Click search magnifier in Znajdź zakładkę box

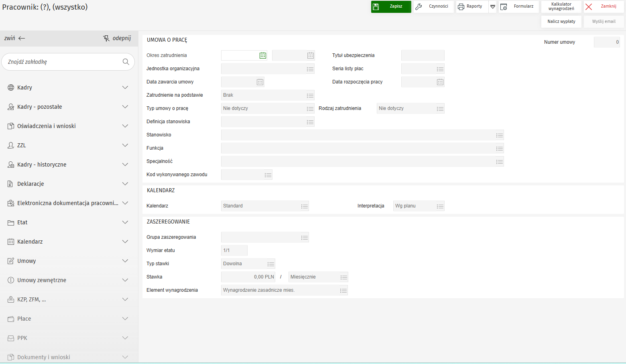point(126,62)
